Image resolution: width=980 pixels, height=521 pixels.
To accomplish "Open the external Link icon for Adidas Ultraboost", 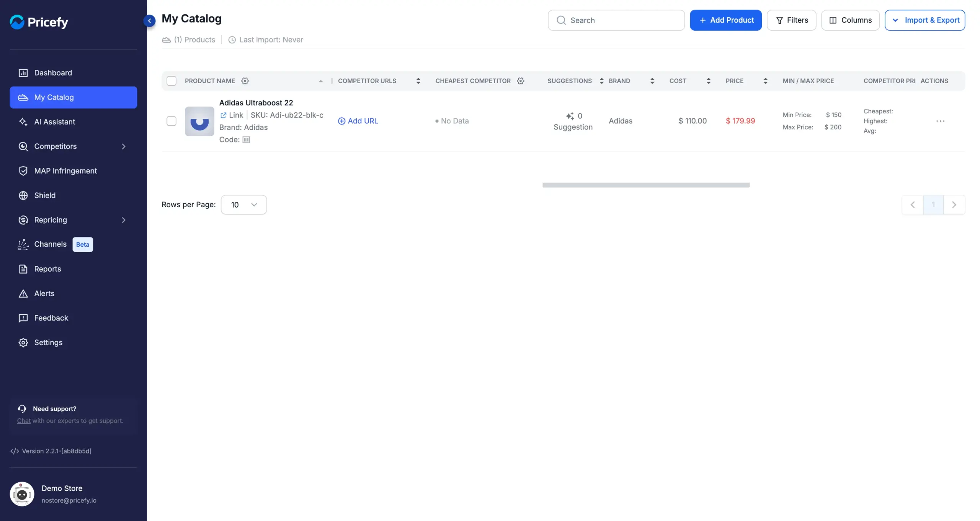I will tap(223, 115).
